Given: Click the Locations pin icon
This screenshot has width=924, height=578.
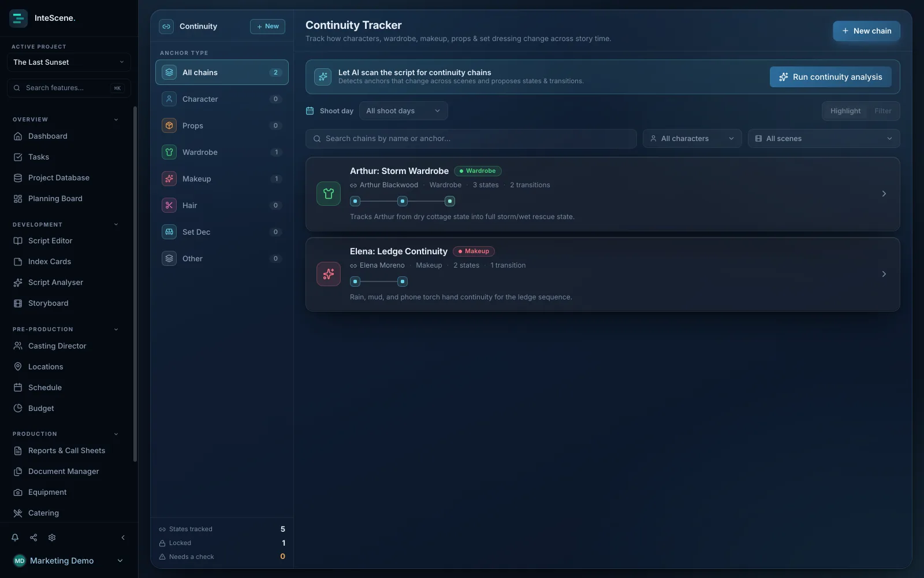Looking at the screenshot, I should click(x=18, y=366).
